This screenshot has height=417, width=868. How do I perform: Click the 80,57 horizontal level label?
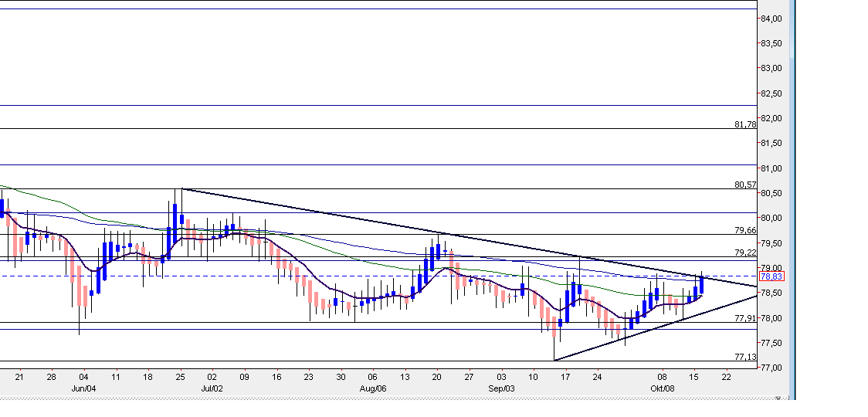pyautogui.click(x=745, y=185)
